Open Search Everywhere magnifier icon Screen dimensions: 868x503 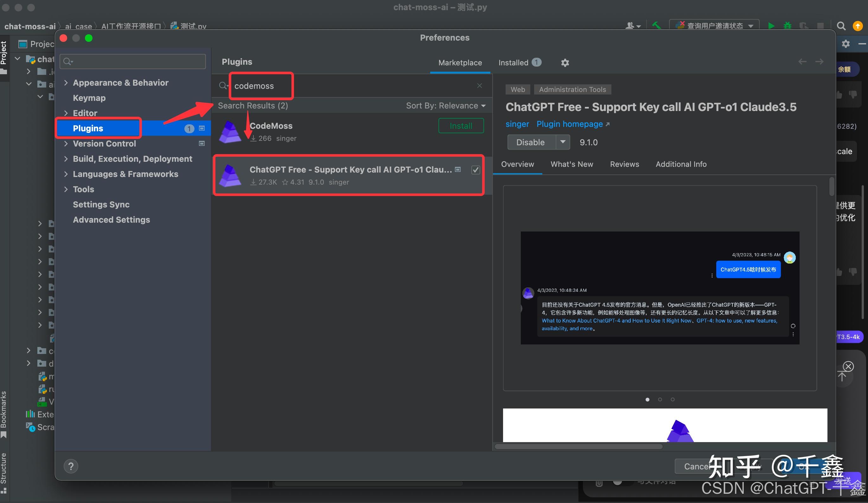[x=841, y=26]
